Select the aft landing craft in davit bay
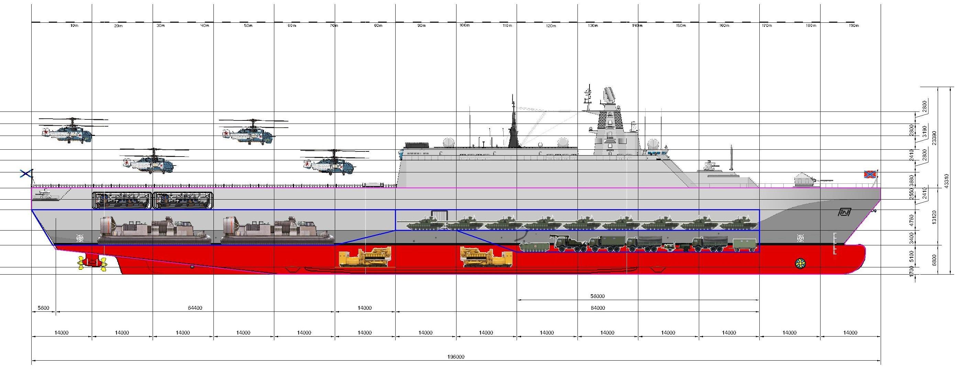Image resolution: width=980 pixels, height=383 pixels. coord(122,200)
